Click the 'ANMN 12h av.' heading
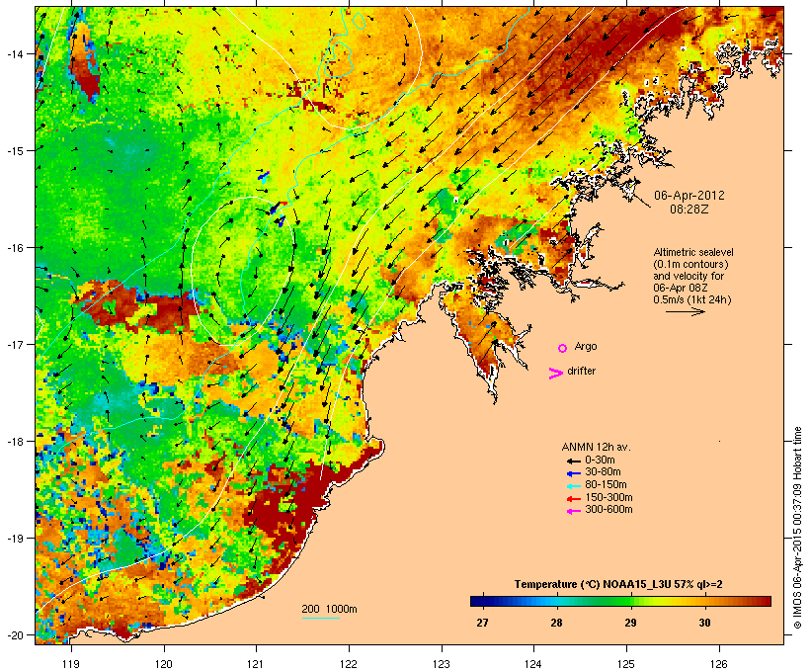The width and height of the screenshot is (810, 672). point(596,447)
